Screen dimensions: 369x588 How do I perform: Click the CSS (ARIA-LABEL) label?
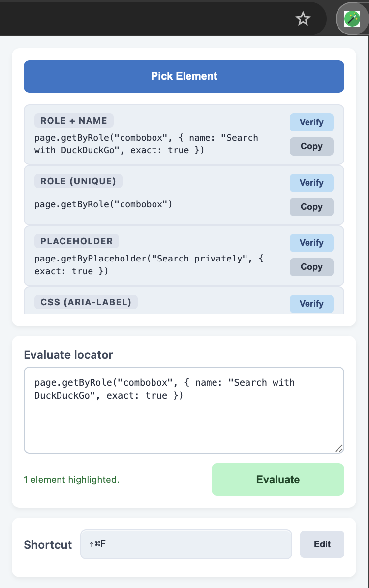(86, 302)
